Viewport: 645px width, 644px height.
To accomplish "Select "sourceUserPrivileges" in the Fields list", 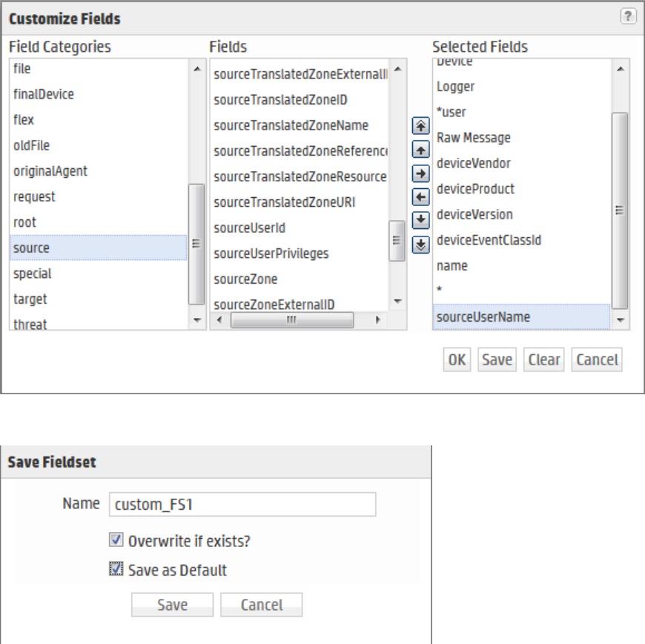I will tap(271, 253).
